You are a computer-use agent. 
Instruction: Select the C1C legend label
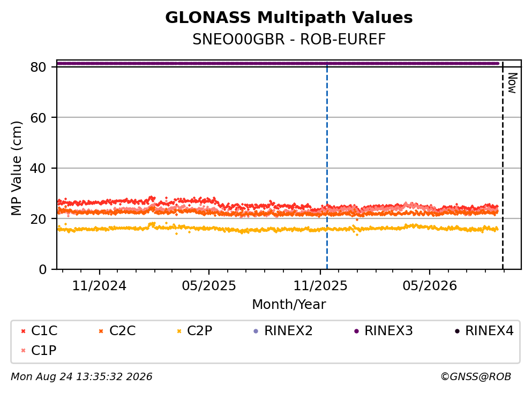[44, 330]
